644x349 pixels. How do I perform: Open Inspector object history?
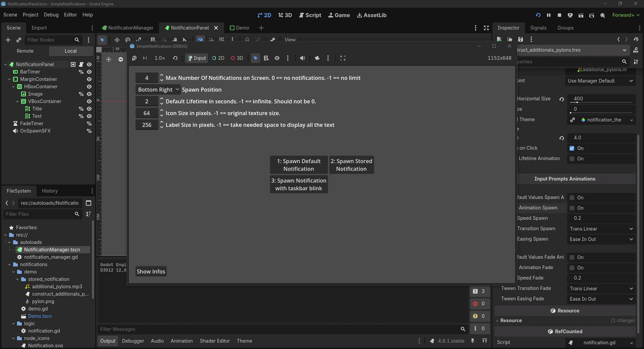[636, 39]
